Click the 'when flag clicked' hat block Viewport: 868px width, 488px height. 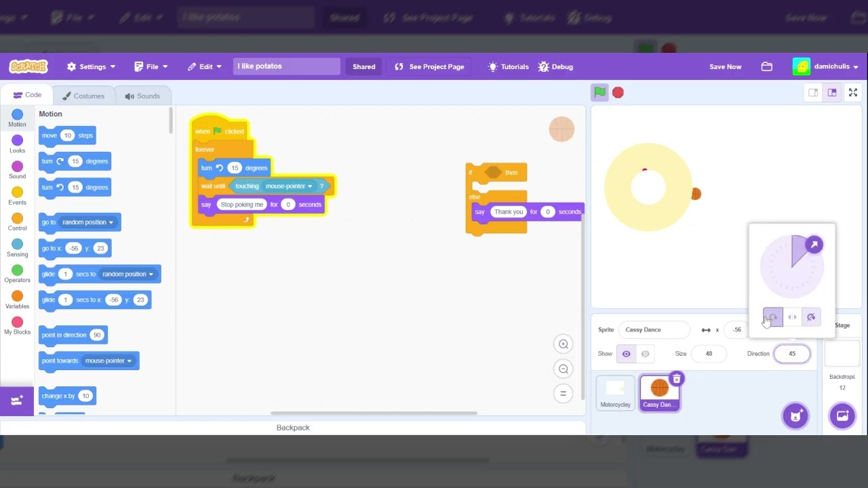pyautogui.click(x=220, y=129)
